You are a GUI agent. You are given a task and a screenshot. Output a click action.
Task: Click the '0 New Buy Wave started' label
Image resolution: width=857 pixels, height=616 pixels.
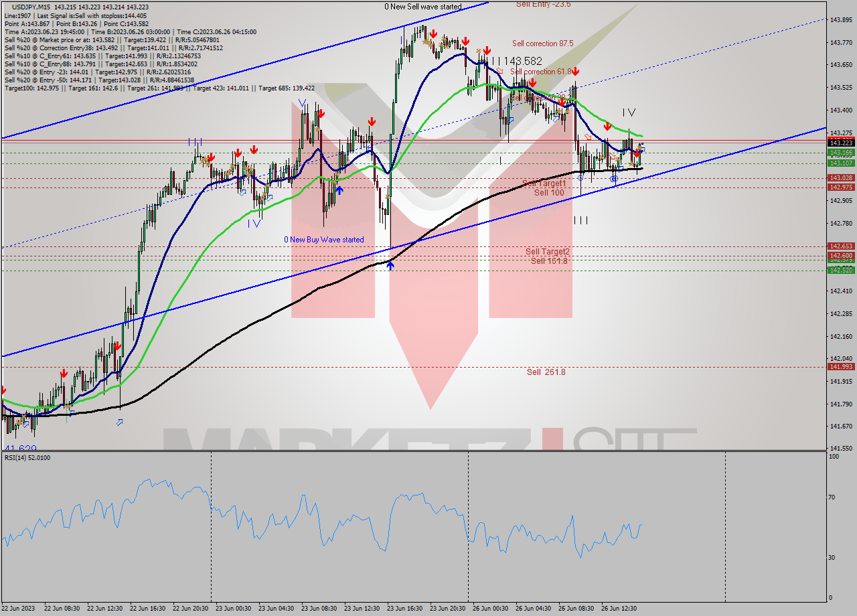pos(324,240)
